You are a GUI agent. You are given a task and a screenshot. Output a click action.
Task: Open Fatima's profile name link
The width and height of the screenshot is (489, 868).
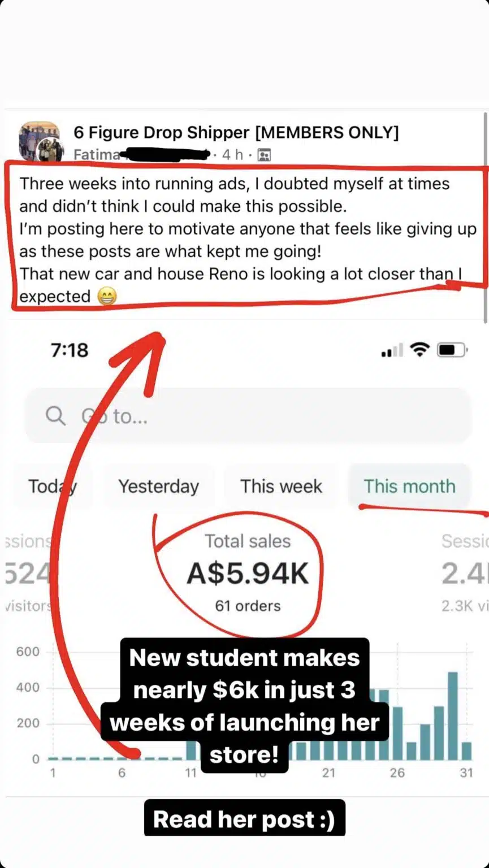point(97,154)
